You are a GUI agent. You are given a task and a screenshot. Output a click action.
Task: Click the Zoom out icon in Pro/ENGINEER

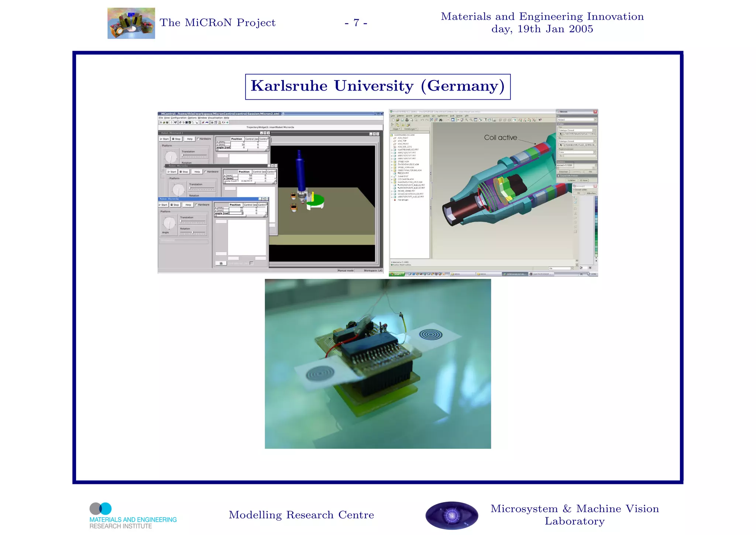point(471,120)
